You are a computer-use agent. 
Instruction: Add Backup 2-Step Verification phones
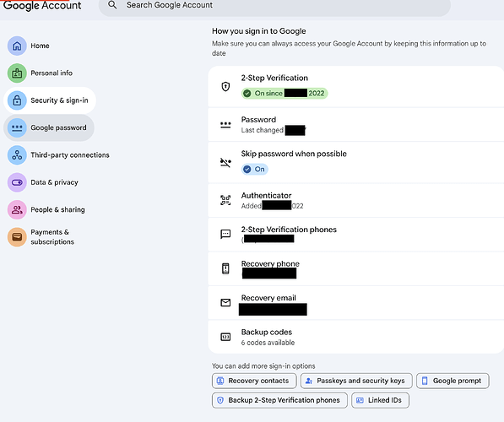(279, 400)
